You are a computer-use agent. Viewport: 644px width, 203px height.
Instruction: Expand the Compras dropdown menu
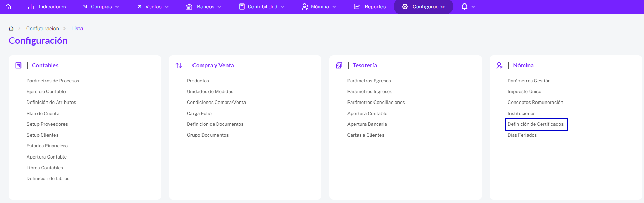[x=101, y=7]
